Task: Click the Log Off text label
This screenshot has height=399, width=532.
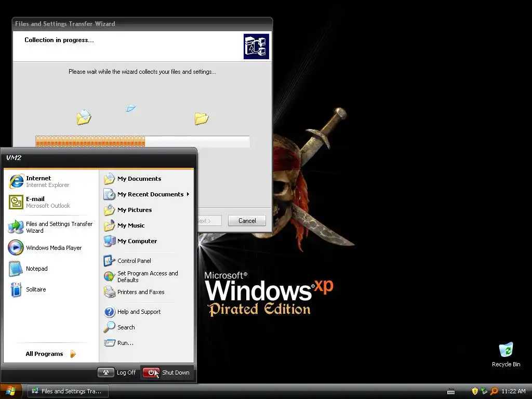Action: pyautogui.click(x=126, y=373)
